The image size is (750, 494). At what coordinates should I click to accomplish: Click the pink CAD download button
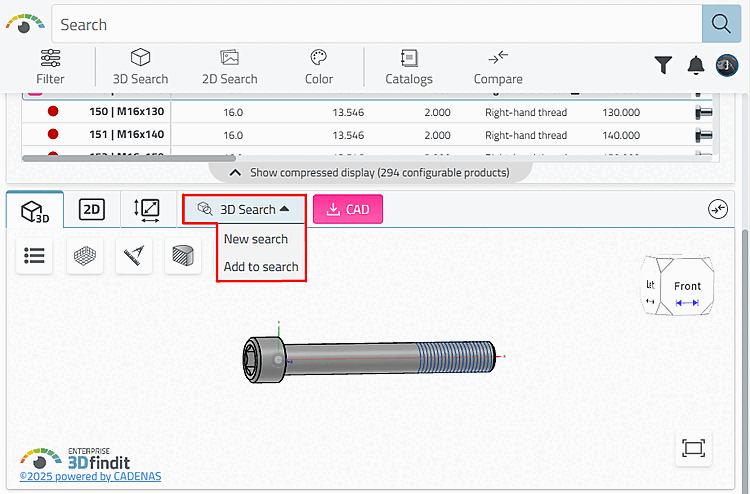[x=348, y=209]
